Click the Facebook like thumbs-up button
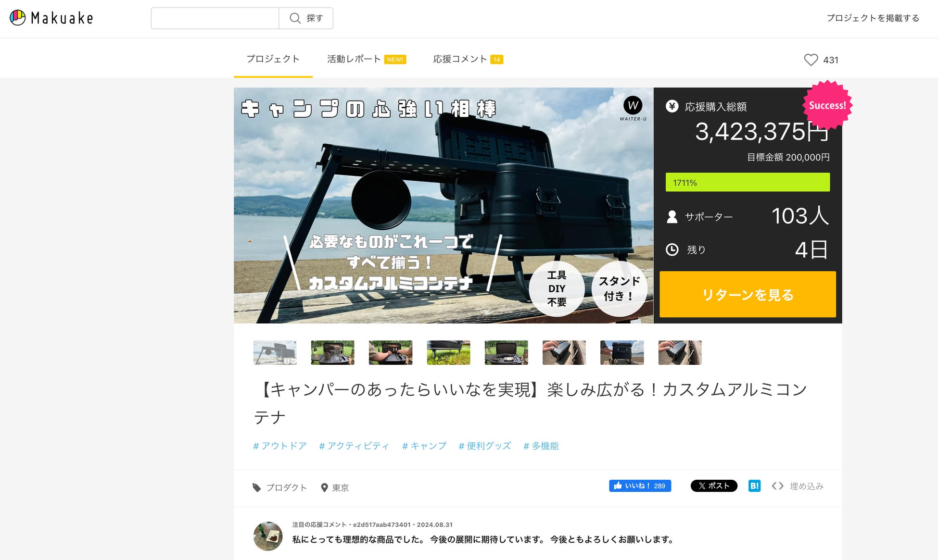 [640, 486]
